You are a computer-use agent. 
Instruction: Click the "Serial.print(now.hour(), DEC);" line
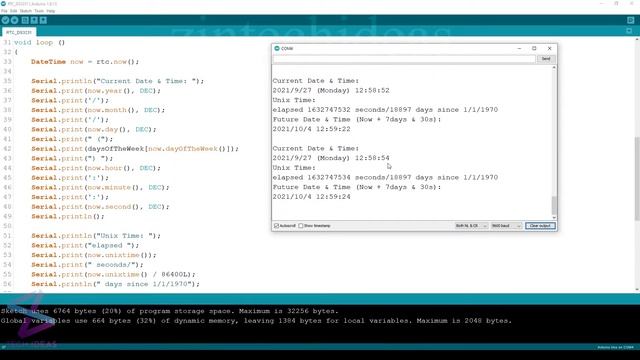pyautogui.click(x=96, y=168)
